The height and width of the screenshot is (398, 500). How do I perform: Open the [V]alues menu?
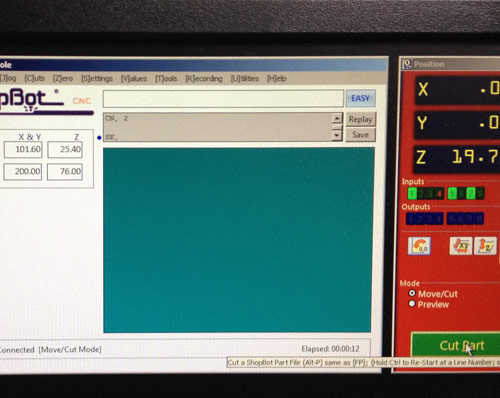134,78
